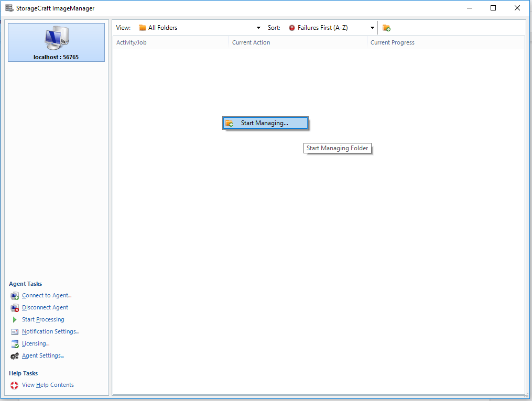The height and width of the screenshot is (401, 532).
Task: Click the Agent Settings gears icon
Action: coord(14,355)
